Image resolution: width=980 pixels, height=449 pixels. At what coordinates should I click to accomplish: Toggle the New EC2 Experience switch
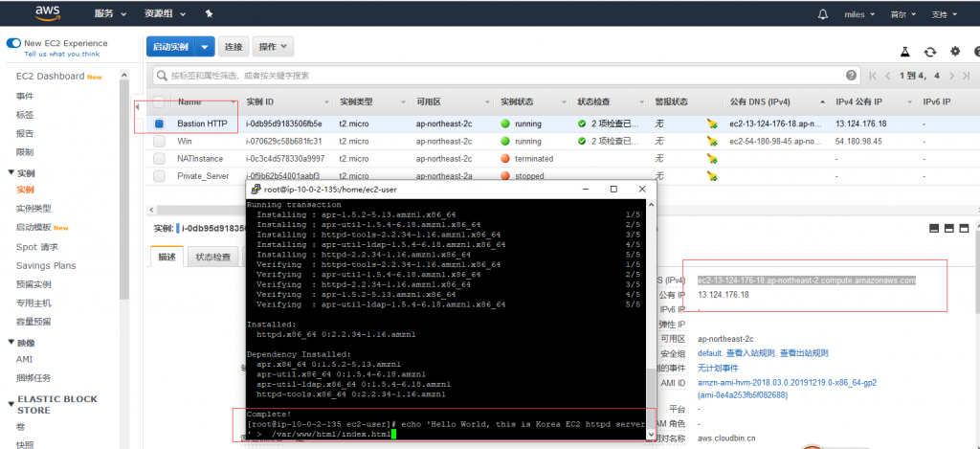[x=13, y=43]
